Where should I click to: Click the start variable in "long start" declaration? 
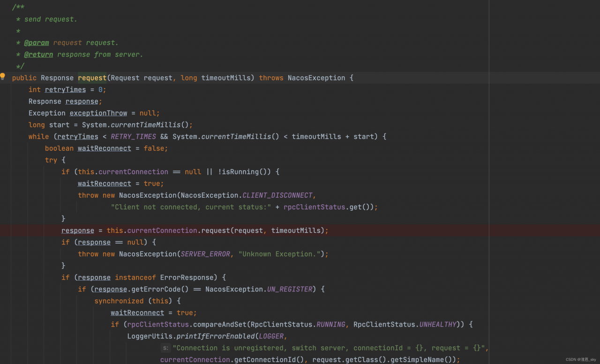pos(59,125)
